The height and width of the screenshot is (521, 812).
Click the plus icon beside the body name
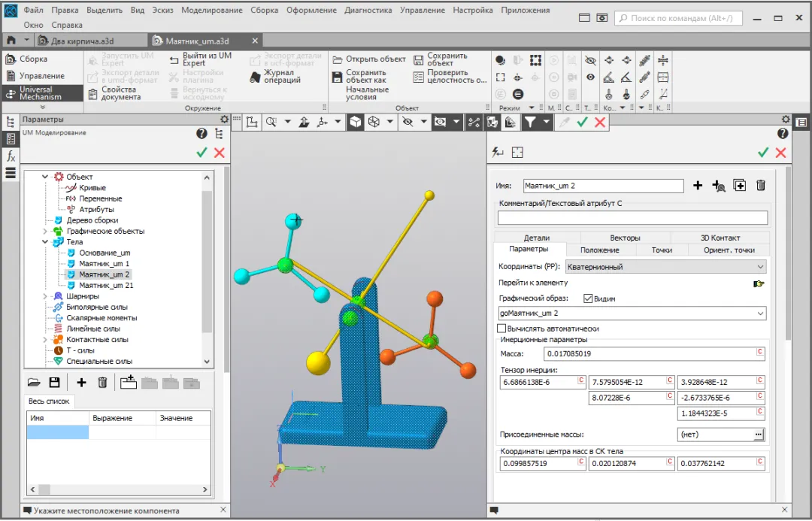coord(698,186)
